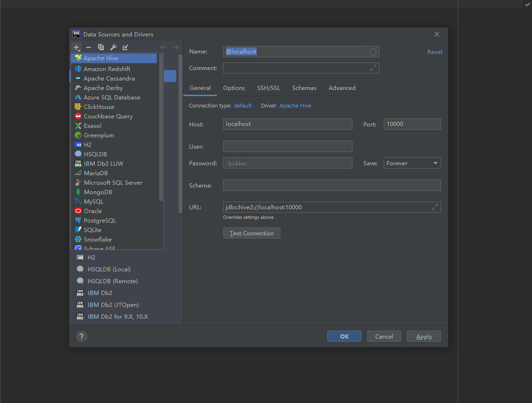Switch to the SSH/SSL tab
This screenshot has width=532, height=403.
[268, 88]
